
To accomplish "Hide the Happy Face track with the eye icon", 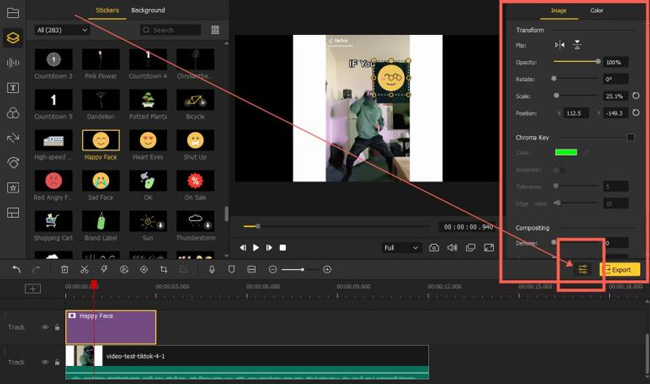I will [45, 327].
